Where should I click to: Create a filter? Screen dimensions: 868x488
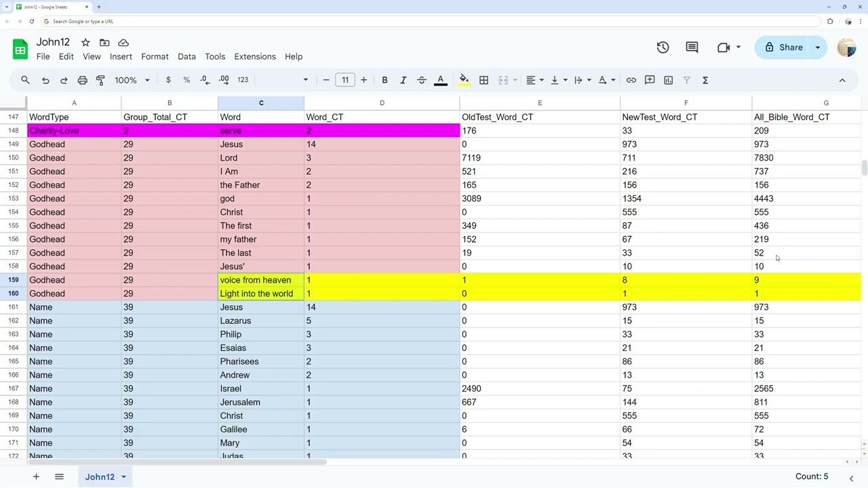[686, 80]
